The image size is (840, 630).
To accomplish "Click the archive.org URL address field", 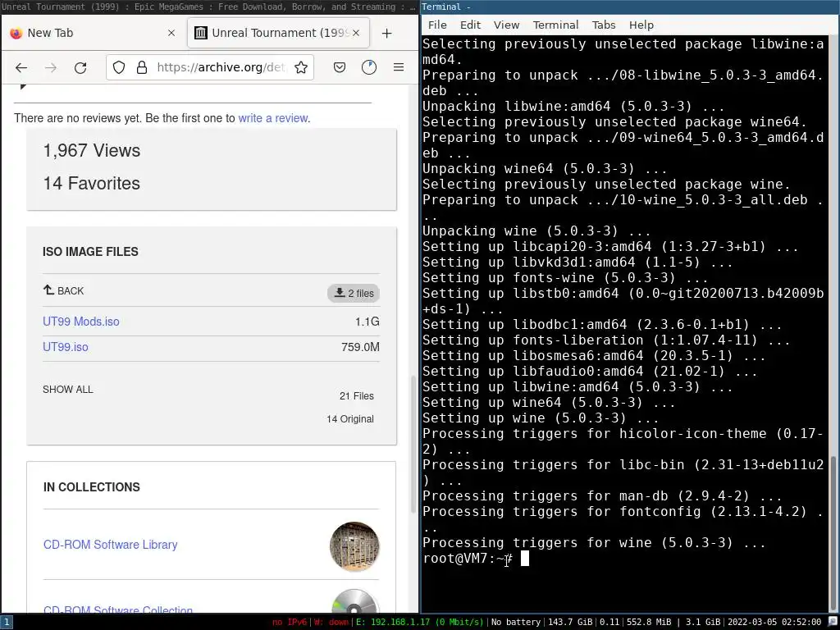I will (x=221, y=67).
